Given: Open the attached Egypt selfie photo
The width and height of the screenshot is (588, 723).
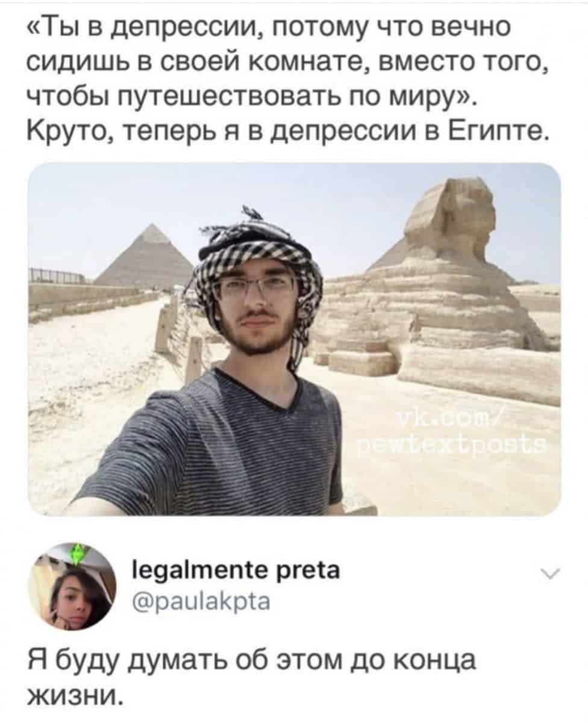Looking at the screenshot, I should (x=294, y=339).
